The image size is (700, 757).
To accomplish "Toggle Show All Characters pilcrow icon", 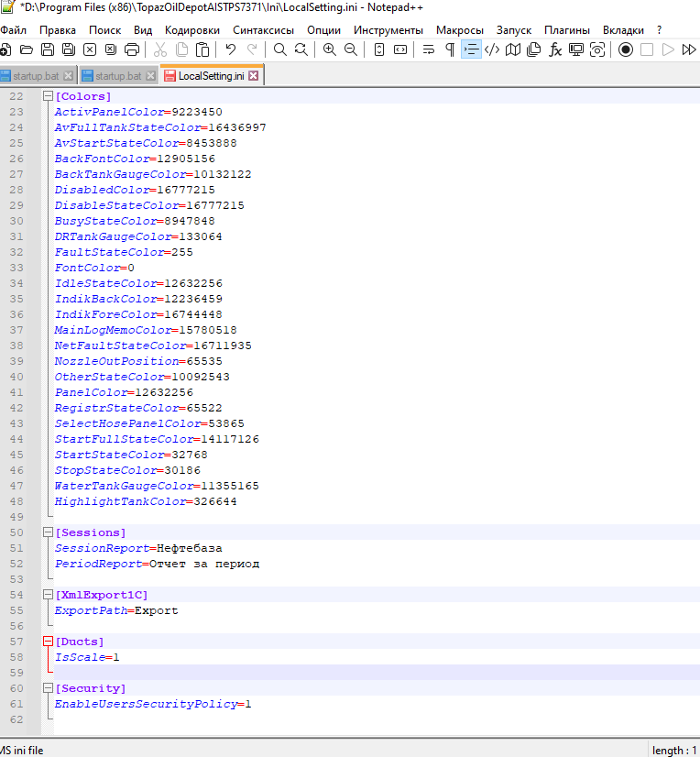I will (x=450, y=49).
